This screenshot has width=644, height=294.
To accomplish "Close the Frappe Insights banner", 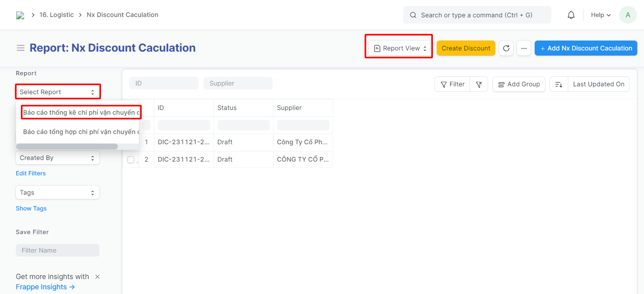I will pos(97,277).
